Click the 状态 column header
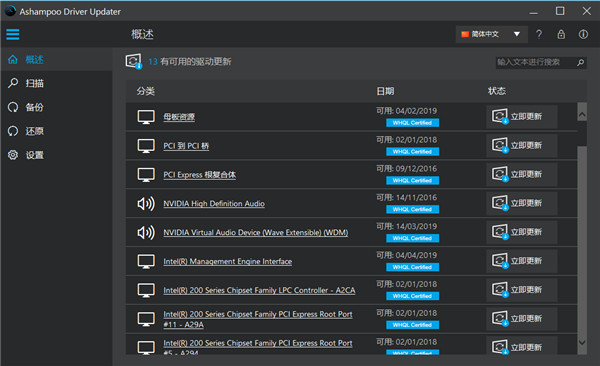 [x=497, y=91]
